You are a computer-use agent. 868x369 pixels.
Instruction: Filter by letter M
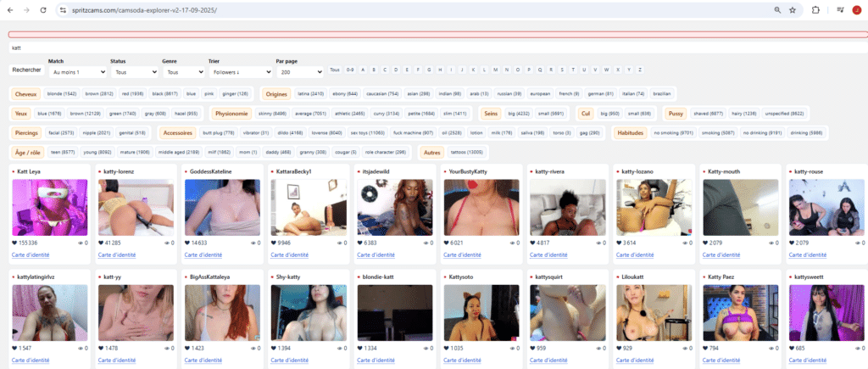495,70
